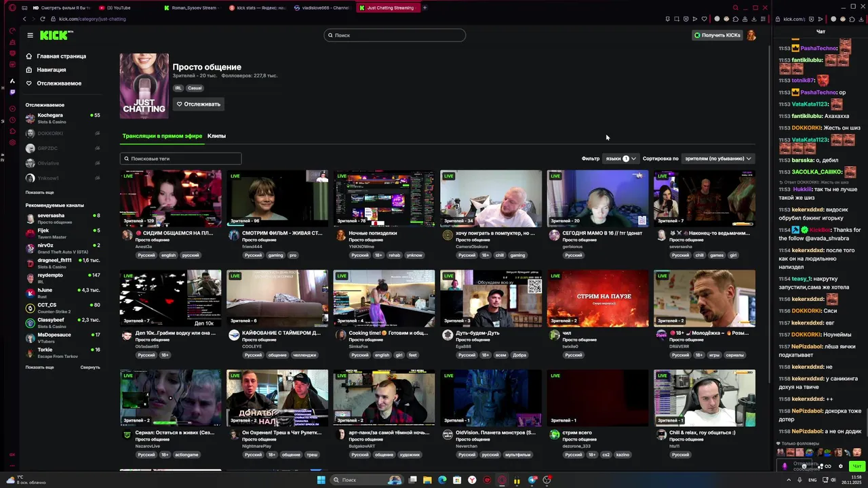The image size is (868, 488).
Task: Open the volume icon in system tray
Action: pyautogui.click(x=835, y=480)
